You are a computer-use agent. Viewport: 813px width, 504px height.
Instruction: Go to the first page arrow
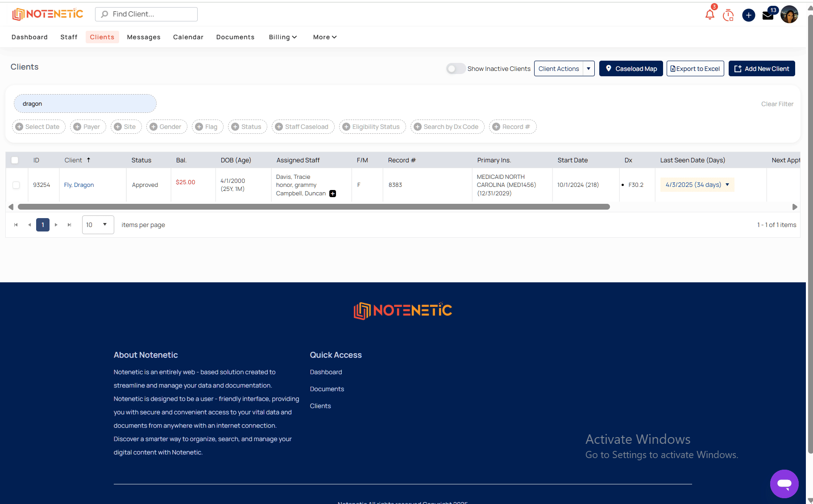pos(16,225)
